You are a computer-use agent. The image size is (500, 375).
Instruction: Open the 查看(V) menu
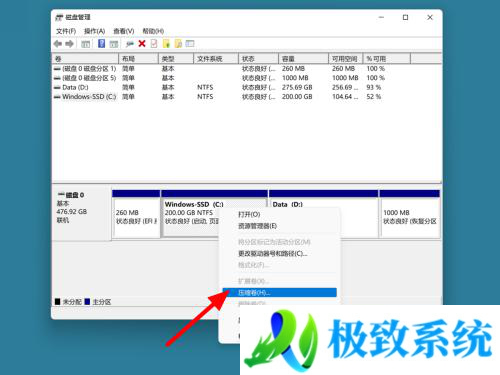coord(124,31)
